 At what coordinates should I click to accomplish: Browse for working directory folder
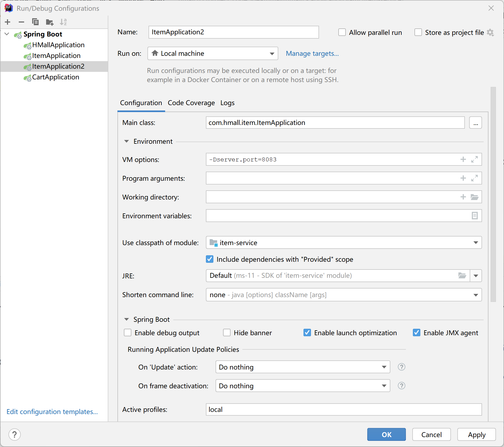pyautogui.click(x=475, y=197)
